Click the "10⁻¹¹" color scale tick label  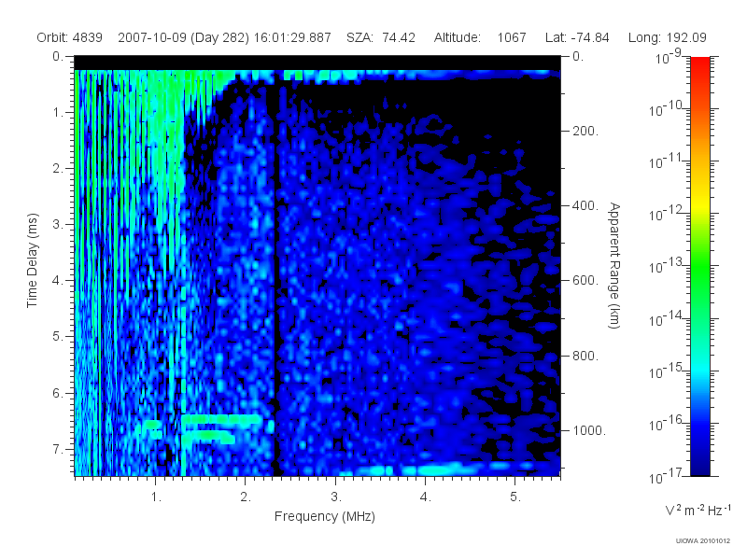pyautogui.click(x=668, y=161)
